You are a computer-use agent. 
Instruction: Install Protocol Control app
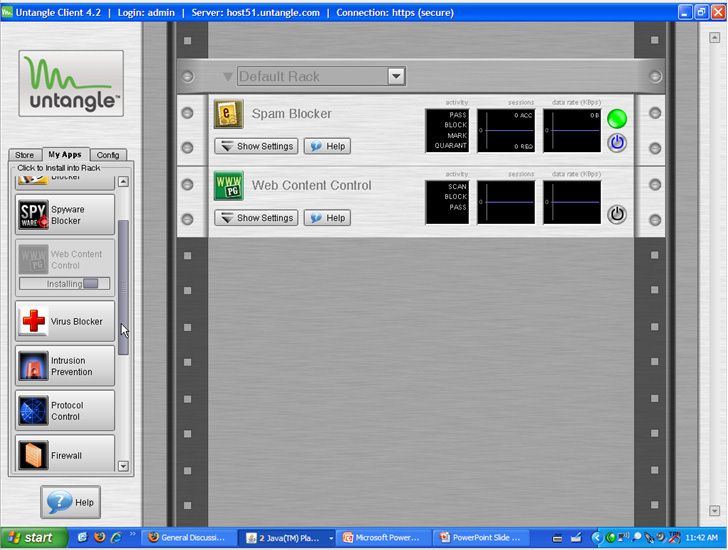click(65, 411)
